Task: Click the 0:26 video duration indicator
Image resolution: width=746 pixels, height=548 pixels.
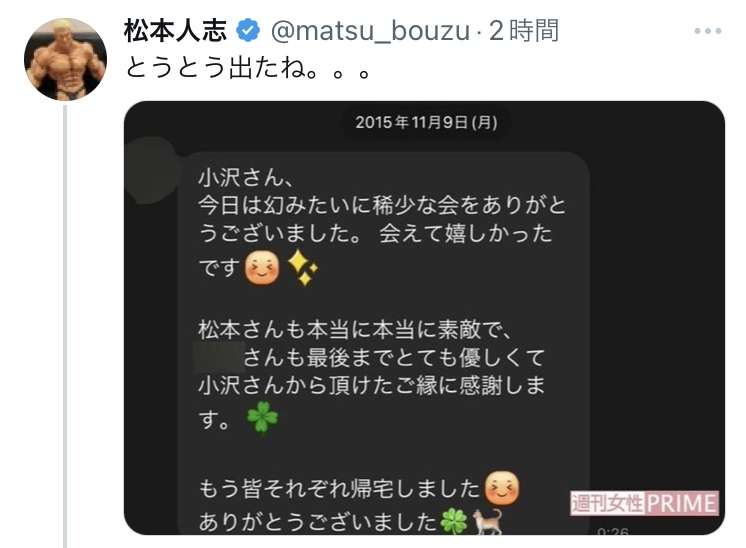Action: (x=613, y=531)
